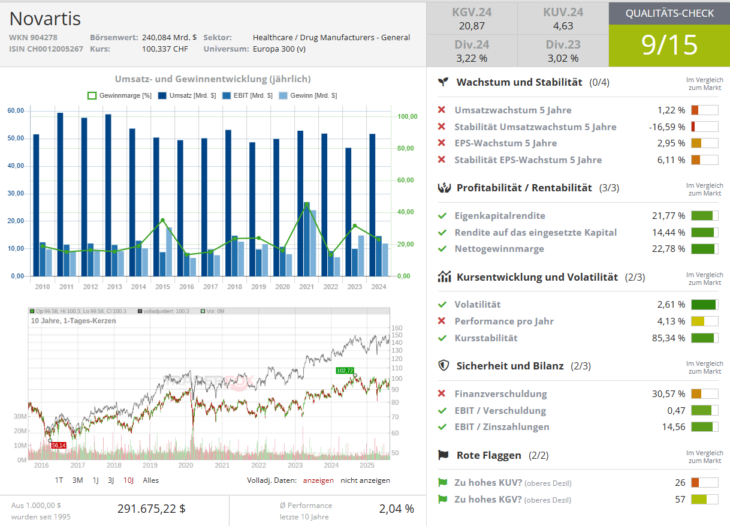Click the EBIT / Zinszahlungen value 14,56
730x526 pixels.
pos(674,427)
